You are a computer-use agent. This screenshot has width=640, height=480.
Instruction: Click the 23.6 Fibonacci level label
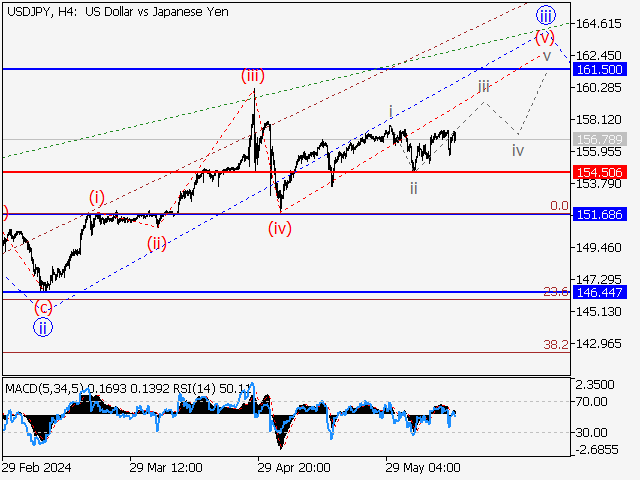(x=556, y=291)
